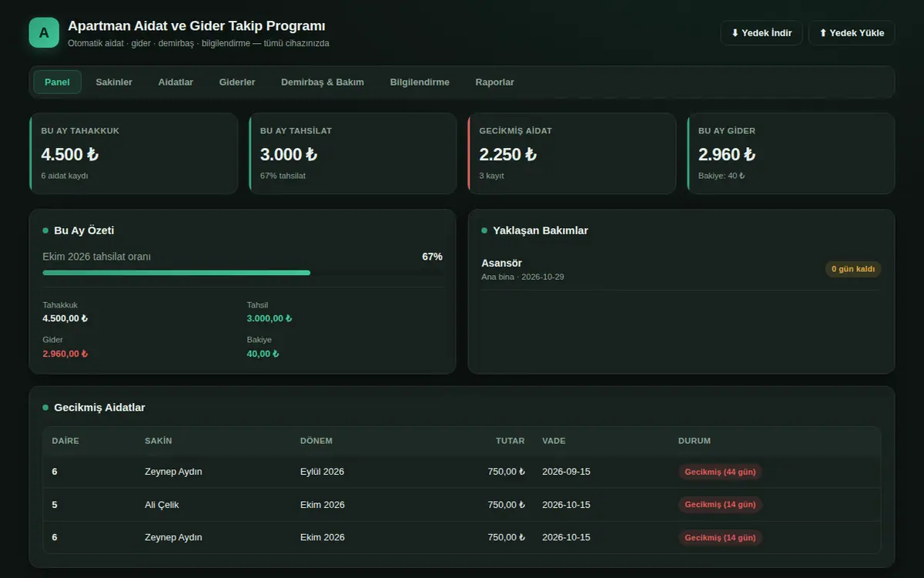Click the TUTAR column header
This screenshot has height=578, width=924.
(x=510, y=441)
